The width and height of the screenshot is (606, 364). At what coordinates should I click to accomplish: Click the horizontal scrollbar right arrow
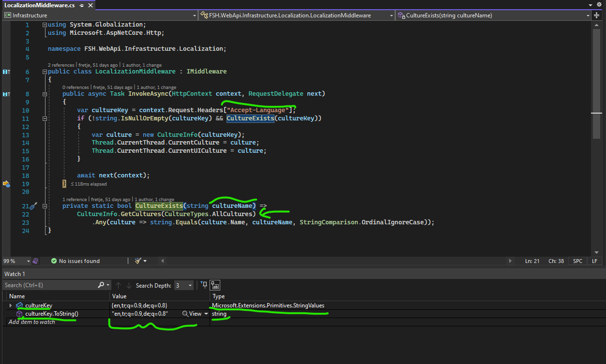coord(510,261)
